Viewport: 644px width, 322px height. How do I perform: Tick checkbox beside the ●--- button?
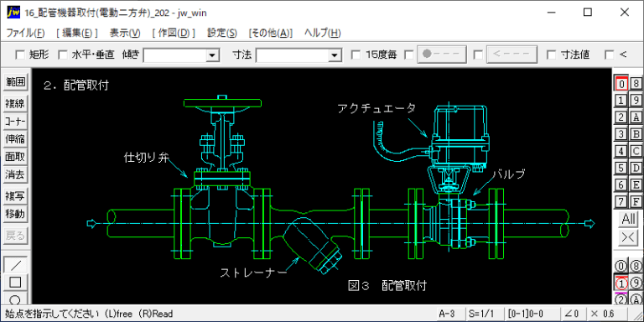click(408, 55)
